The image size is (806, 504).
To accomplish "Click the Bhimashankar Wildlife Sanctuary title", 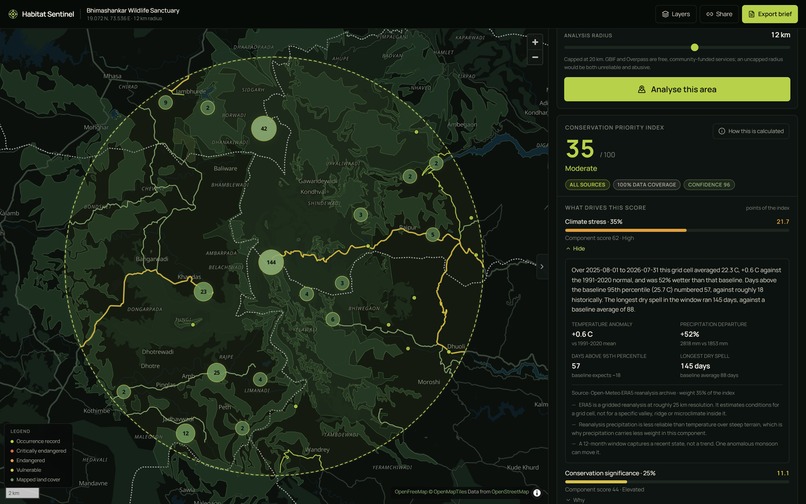I will coord(133,10).
